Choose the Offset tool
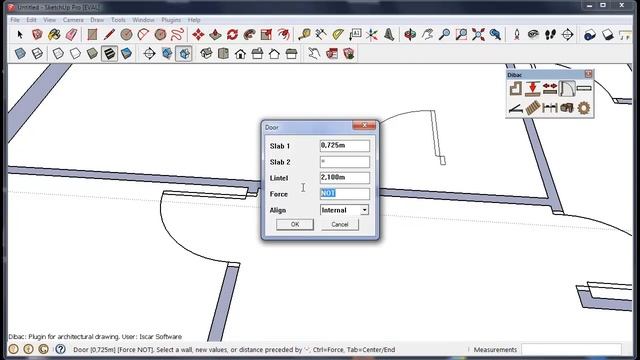Viewport: 640px width, 360px height. click(283, 35)
